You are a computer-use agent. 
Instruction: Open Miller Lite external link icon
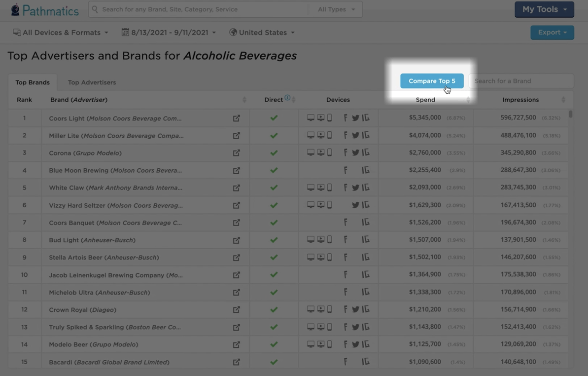(x=236, y=136)
